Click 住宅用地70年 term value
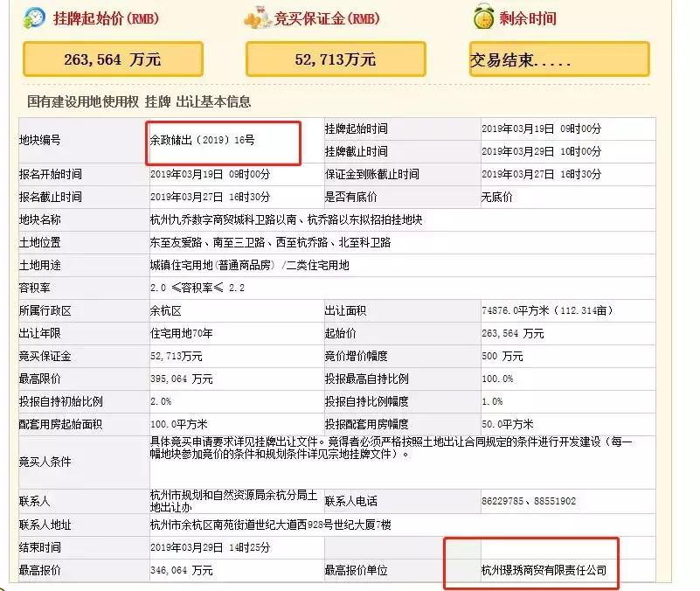This screenshot has width=700, height=591. coord(181,334)
